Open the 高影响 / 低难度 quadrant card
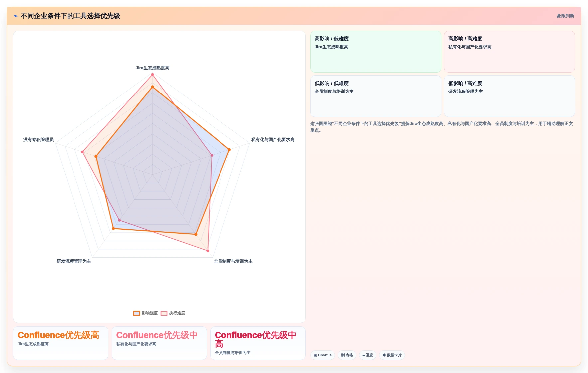The height and width of the screenshot is (373, 588). click(376, 52)
